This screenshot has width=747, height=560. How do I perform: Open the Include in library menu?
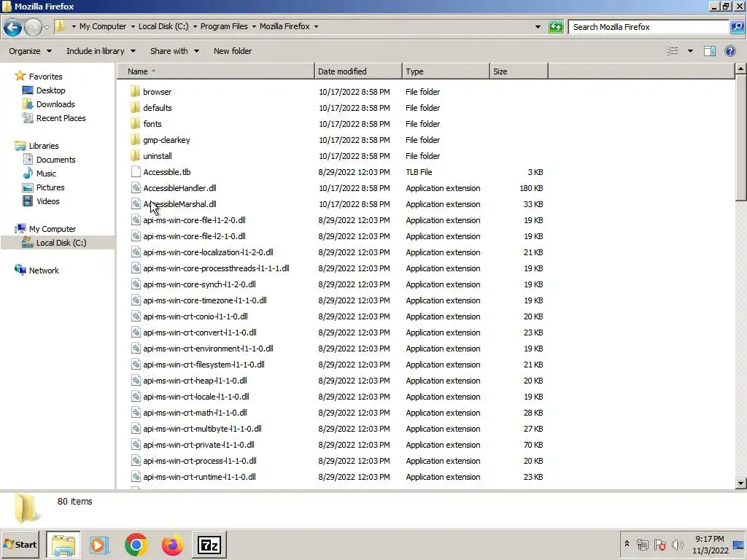coord(101,51)
